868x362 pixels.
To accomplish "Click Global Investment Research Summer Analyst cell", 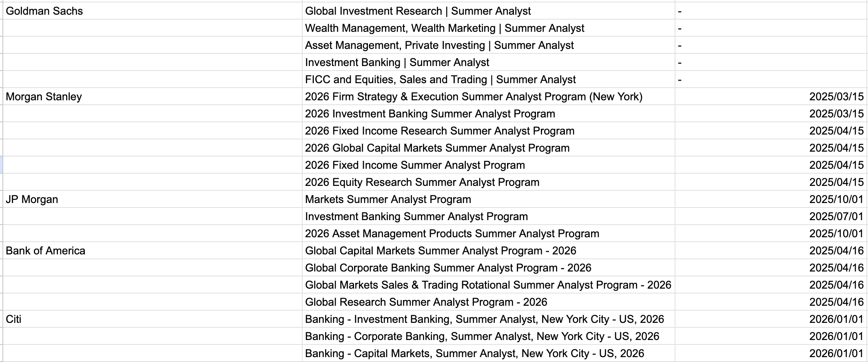I will [418, 11].
